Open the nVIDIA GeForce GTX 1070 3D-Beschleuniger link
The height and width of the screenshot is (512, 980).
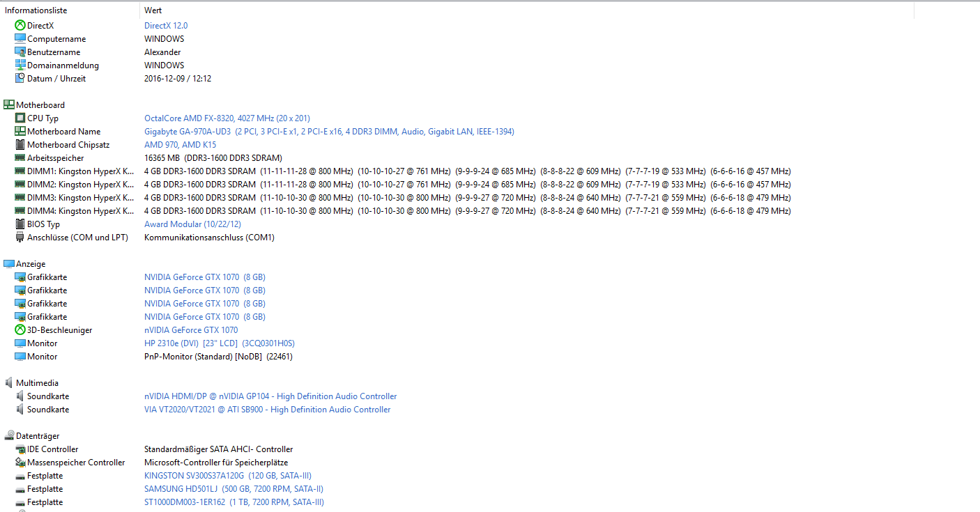point(191,330)
